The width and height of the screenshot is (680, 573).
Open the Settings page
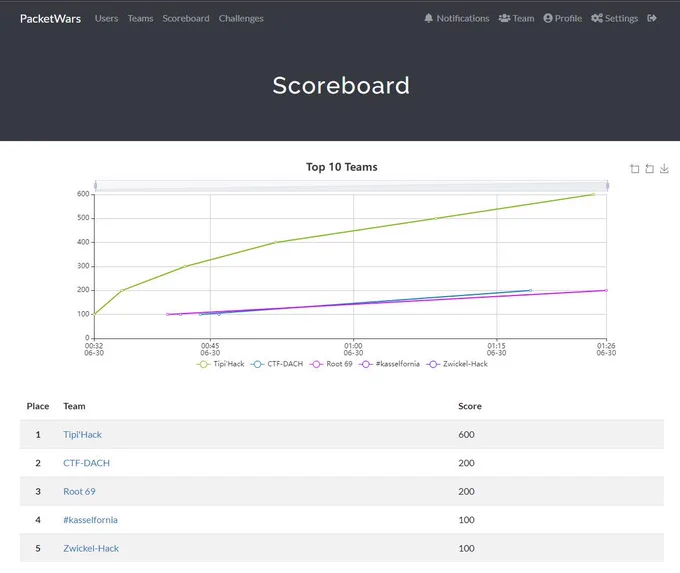tap(614, 18)
